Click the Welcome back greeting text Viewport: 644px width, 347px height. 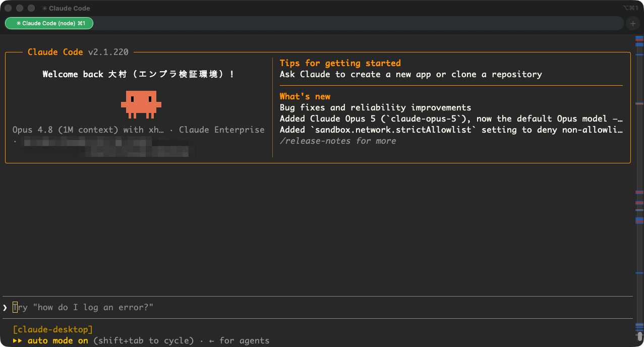click(x=139, y=74)
